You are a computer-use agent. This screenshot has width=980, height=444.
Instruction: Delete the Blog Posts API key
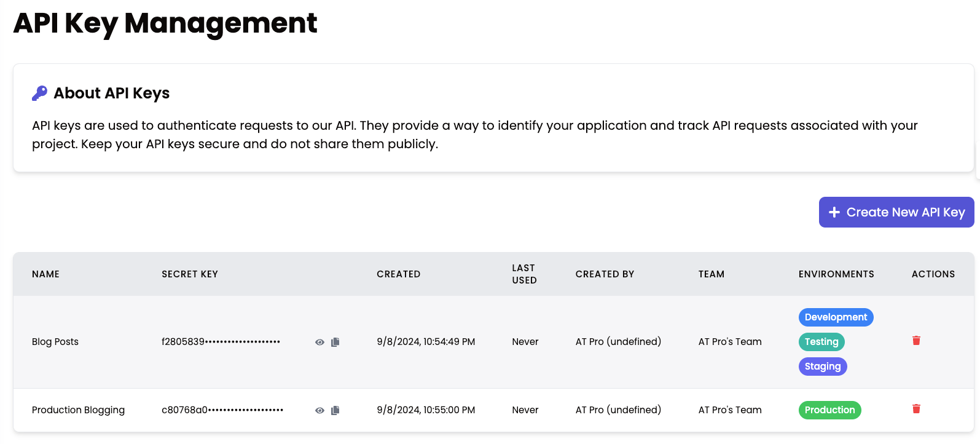[x=916, y=340]
